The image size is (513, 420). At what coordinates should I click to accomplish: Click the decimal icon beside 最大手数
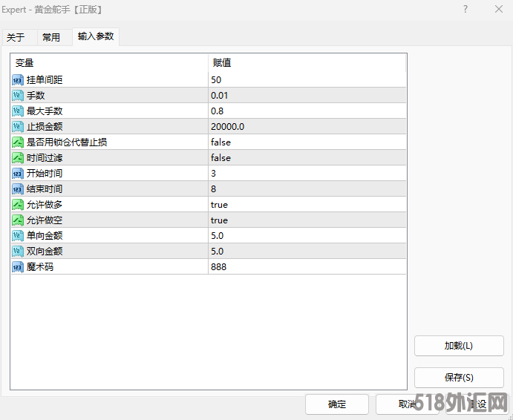coord(18,111)
